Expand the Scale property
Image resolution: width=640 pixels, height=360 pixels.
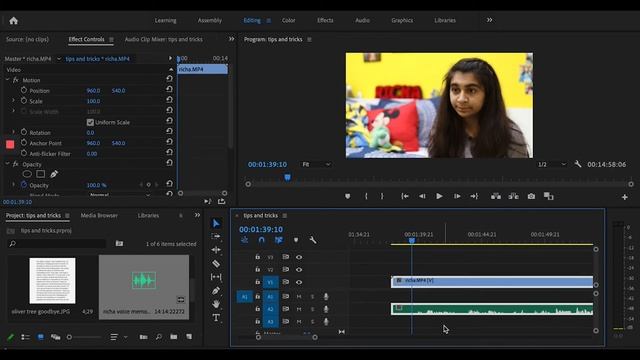pyautogui.click(x=13, y=100)
